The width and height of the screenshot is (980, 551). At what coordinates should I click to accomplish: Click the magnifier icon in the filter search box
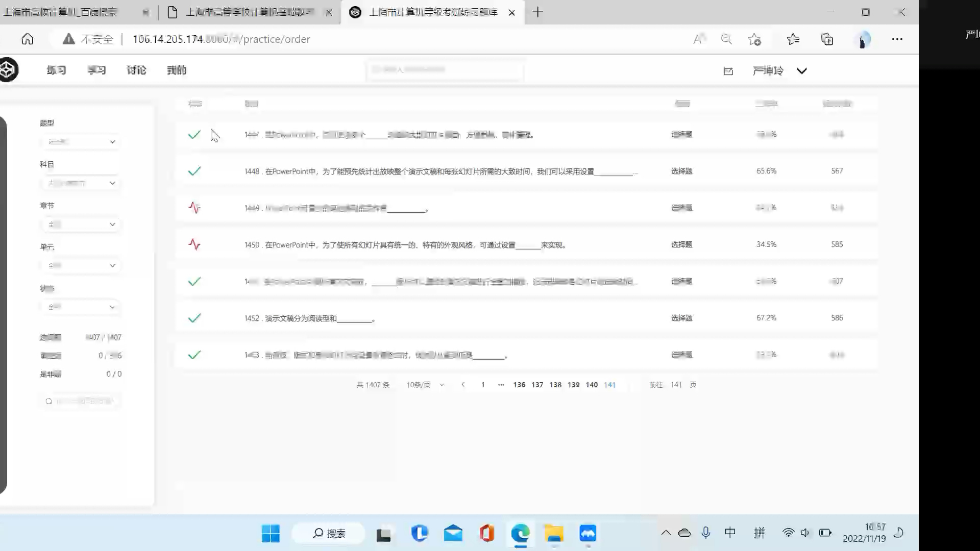click(x=48, y=401)
